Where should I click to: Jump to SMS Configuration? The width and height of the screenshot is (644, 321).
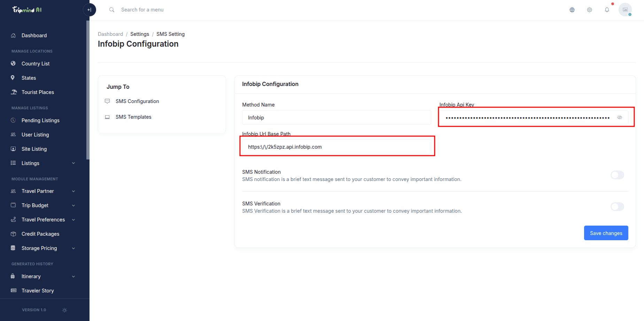tap(137, 101)
